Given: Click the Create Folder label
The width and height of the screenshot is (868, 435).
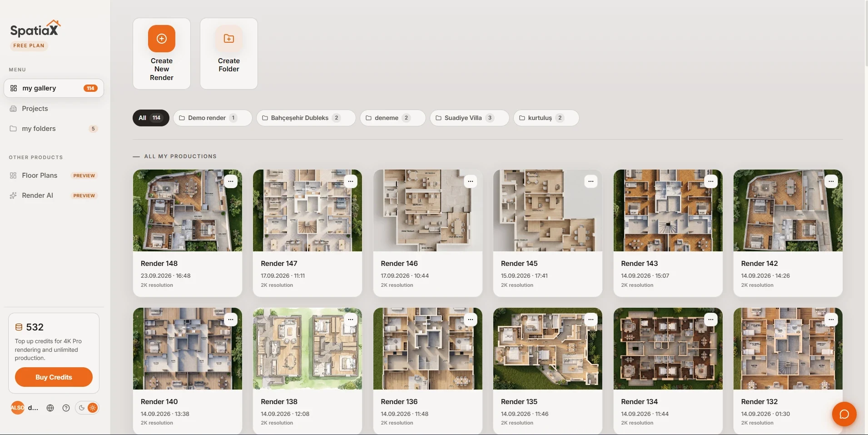Looking at the screenshot, I should 229,65.
